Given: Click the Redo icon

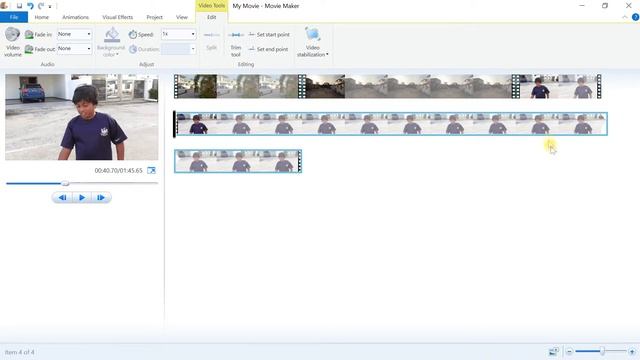Looking at the screenshot, I should pyautogui.click(x=41, y=6).
